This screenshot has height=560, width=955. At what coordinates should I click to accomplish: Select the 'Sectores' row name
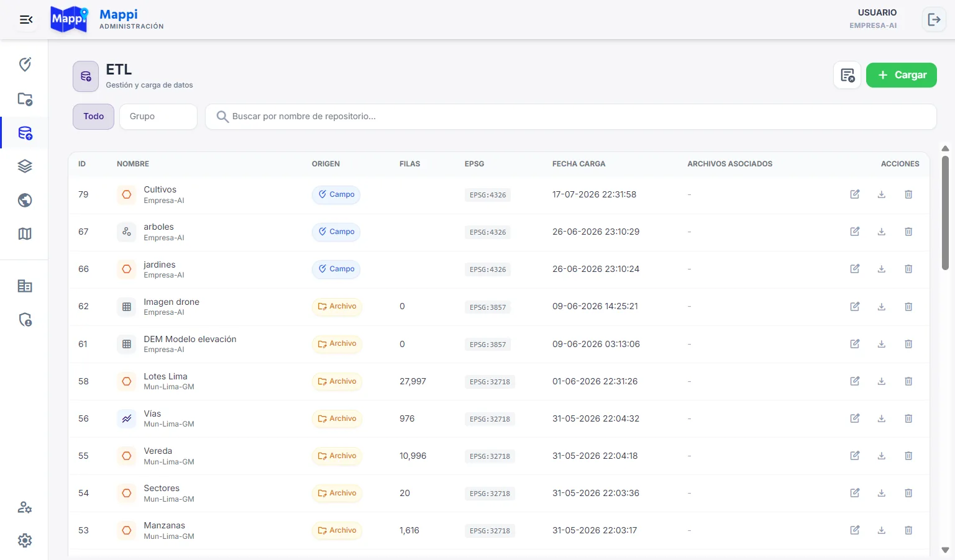(162, 488)
